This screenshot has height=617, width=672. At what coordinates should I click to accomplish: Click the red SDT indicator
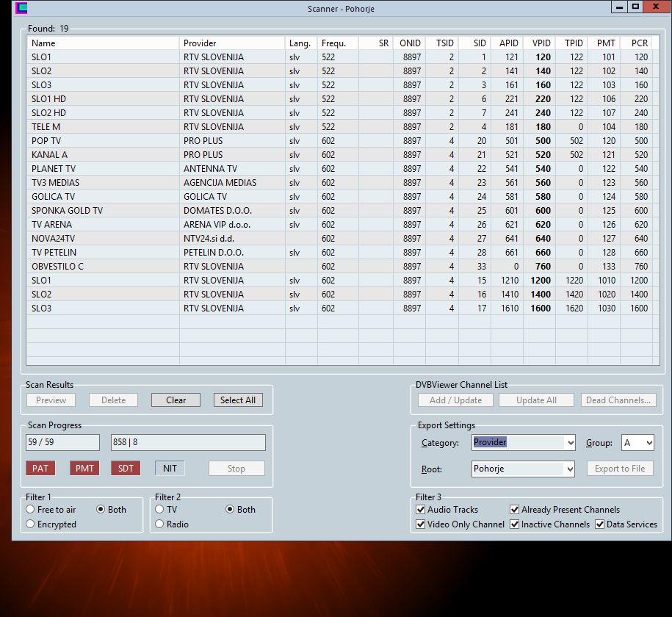tap(126, 468)
